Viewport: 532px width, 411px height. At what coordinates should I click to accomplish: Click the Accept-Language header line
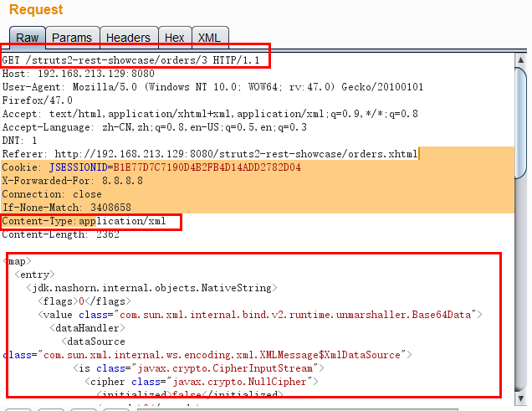pos(155,127)
